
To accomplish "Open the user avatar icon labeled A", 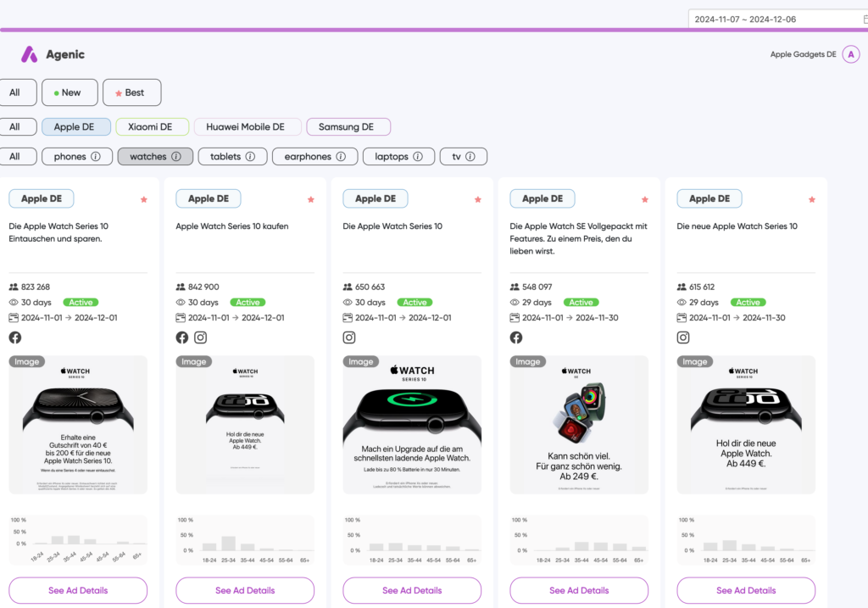I will point(851,54).
